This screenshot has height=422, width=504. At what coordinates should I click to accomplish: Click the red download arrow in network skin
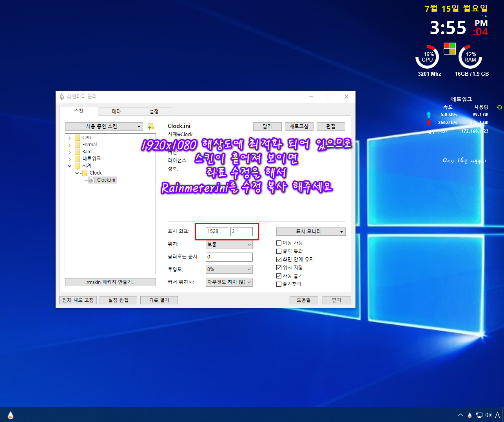point(428,122)
